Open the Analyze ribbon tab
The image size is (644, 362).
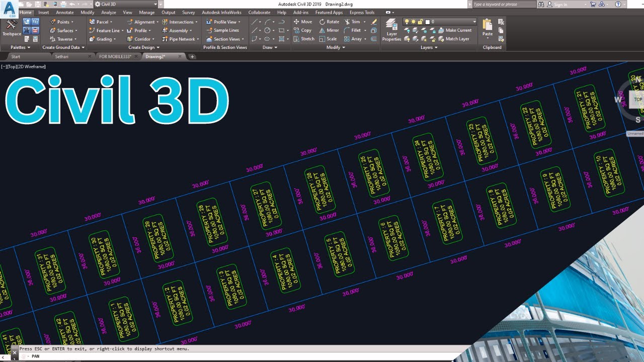pyautogui.click(x=109, y=13)
